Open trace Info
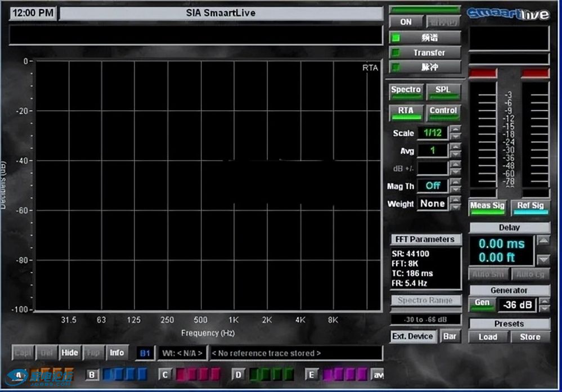Screen dimensions: 562x392 point(117,353)
